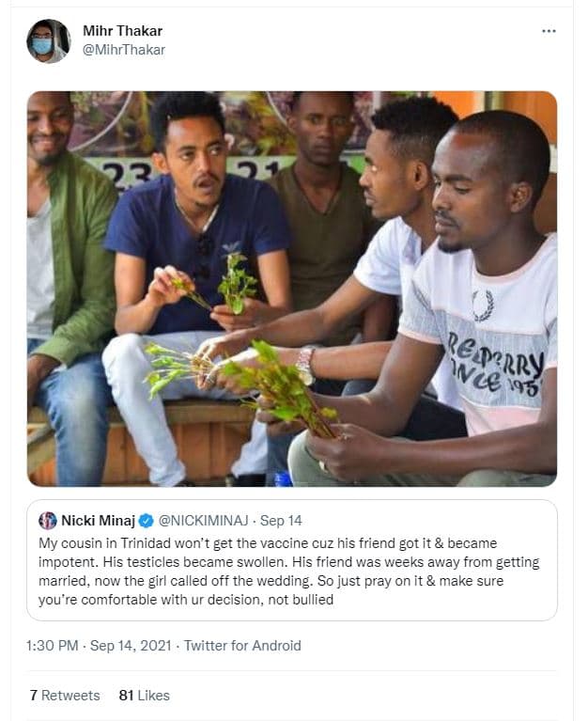Click the Nicki Minaj display name

[98, 520]
